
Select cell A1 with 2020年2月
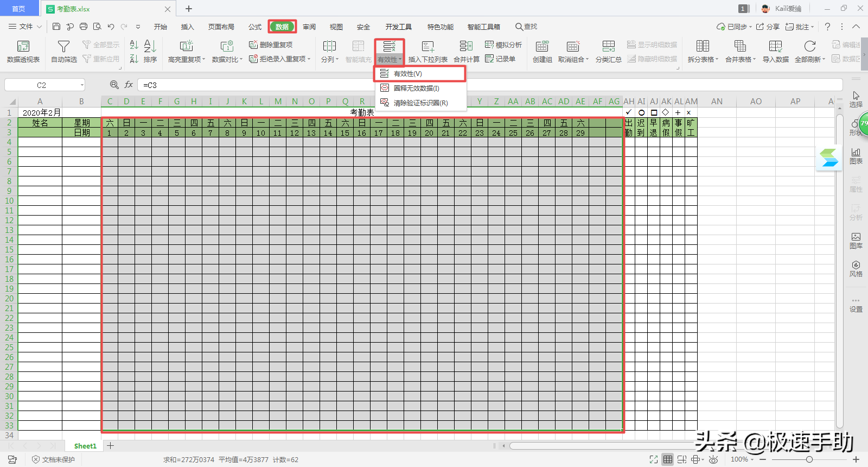point(40,112)
